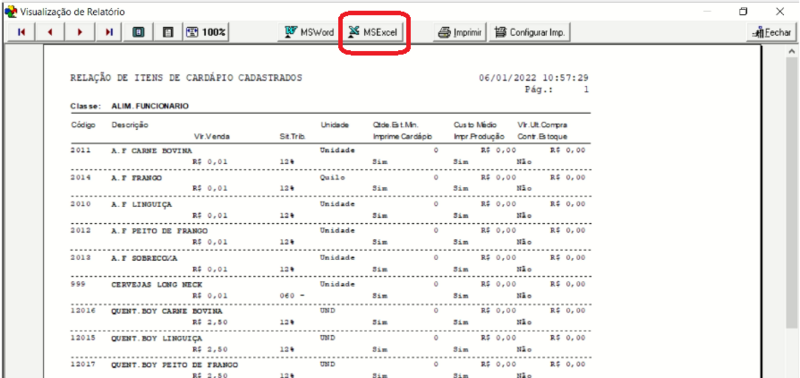
Task: Click the vertical scrollbar up arrow
Action: (x=791, y=52)
